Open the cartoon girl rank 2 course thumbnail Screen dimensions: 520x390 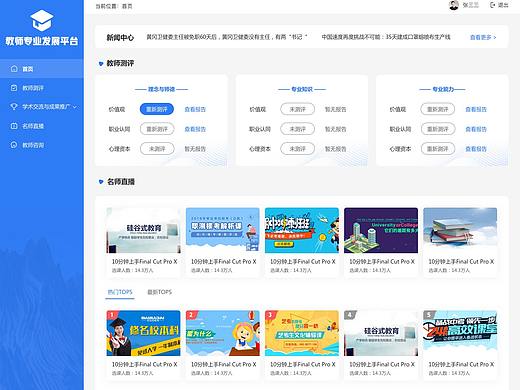click(x=223, y=333)
